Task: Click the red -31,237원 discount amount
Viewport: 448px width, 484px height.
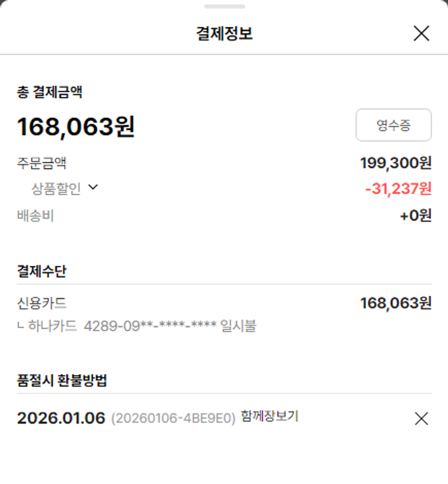Action: [x=398, y=189]
